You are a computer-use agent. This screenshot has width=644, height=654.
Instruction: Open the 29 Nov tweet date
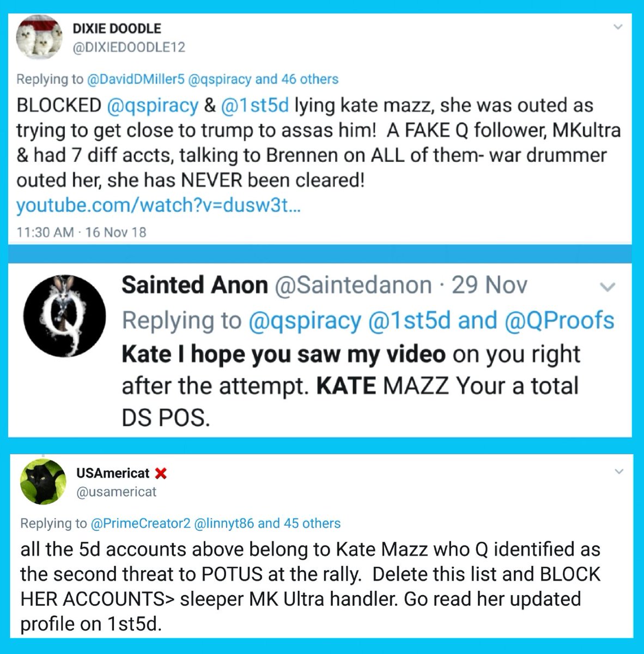point(489,285)
